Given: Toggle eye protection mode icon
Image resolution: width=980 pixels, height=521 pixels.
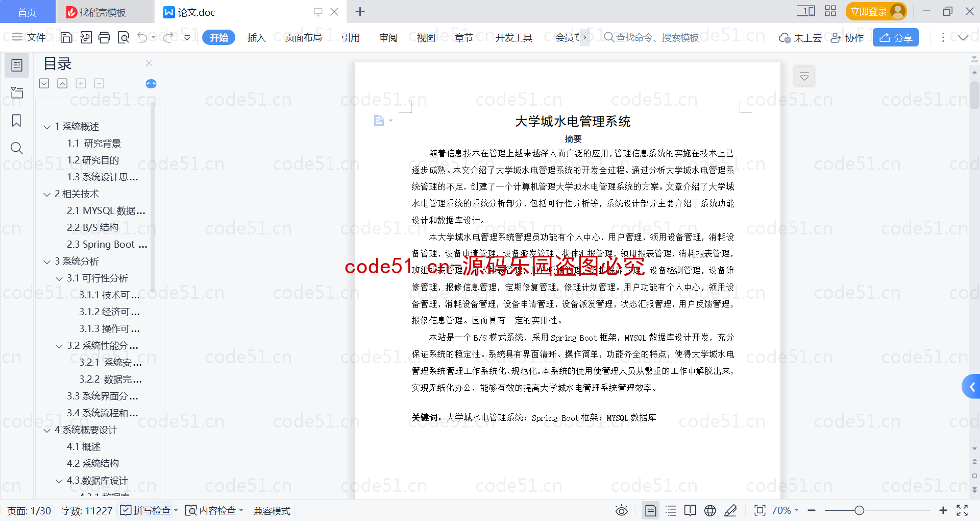Looking at the screenshot, I should pyautogui.click(x=621, y=510).
